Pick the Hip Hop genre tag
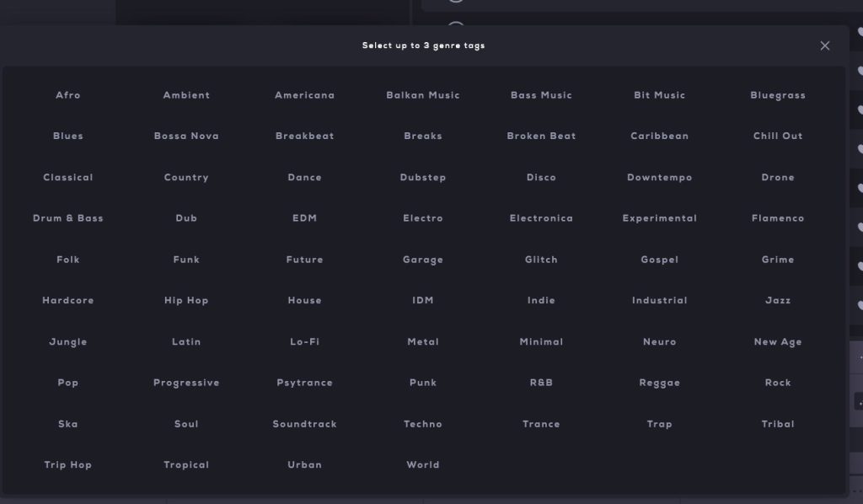Image resolution: width=863 pixels, height=504 pixels. click(186, 301)
